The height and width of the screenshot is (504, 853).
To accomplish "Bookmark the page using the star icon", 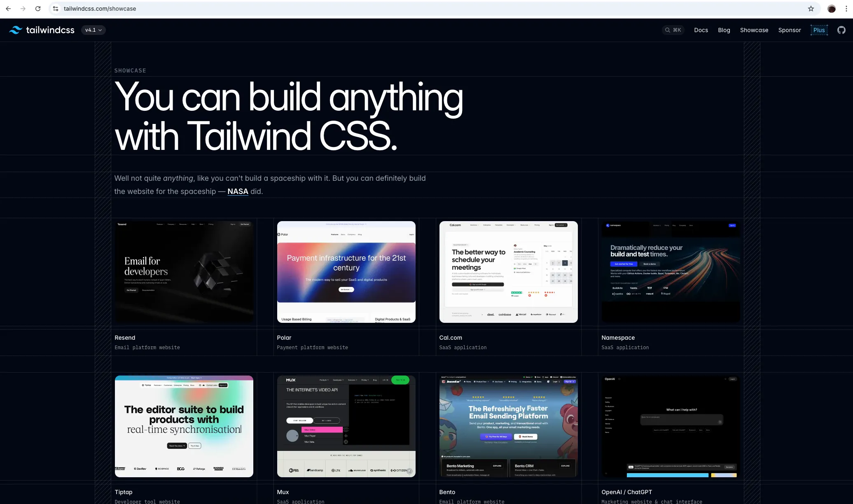I will coord(810,8).
